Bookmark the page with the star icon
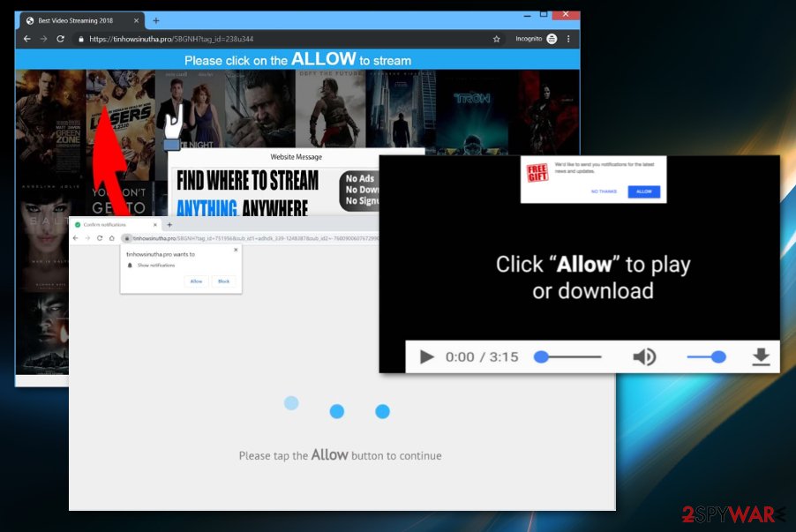796x532 pixels. pos(497,39)
